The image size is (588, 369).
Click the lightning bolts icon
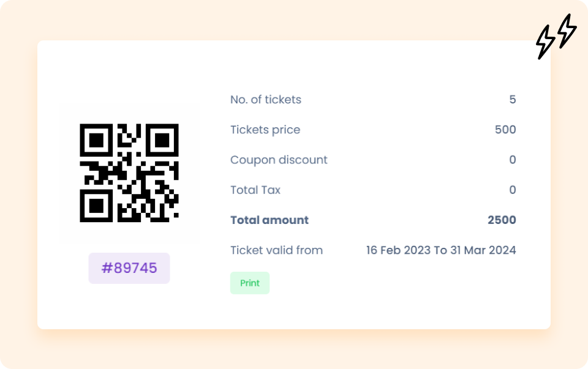tap(556, 37)
